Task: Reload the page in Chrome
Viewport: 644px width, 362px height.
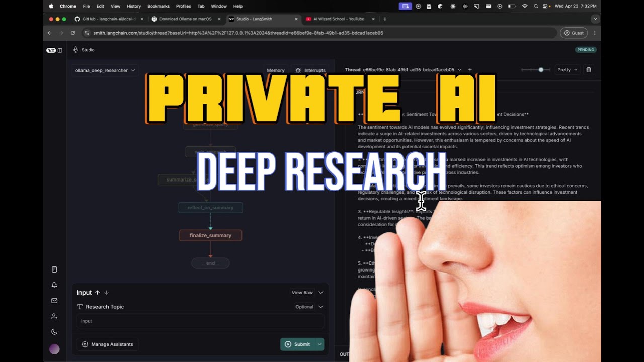Action: coord(72,33)
